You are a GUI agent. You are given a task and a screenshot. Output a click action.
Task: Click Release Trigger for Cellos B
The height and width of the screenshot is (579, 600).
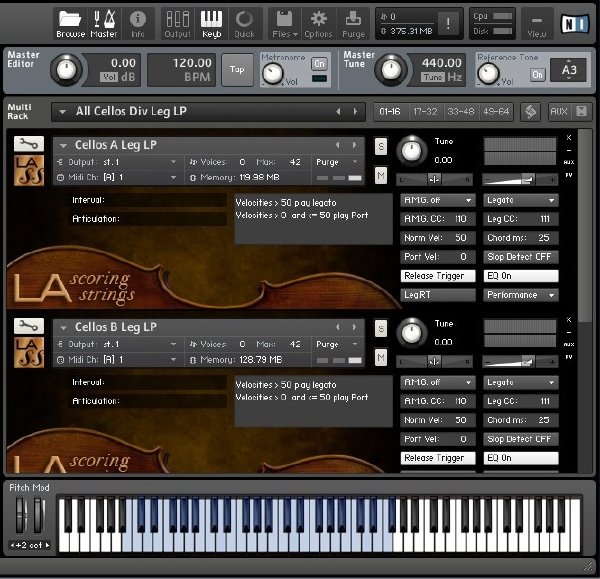pos(438,458)
